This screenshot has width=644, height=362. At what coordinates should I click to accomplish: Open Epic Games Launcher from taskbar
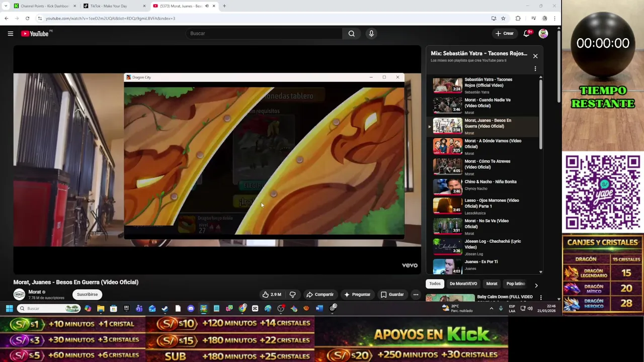[126, 308]
